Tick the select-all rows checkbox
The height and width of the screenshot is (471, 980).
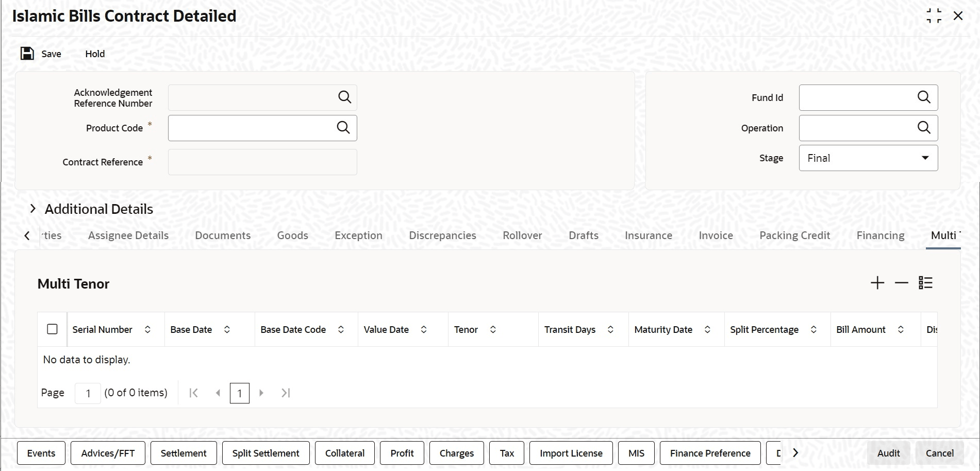(52, 329)
